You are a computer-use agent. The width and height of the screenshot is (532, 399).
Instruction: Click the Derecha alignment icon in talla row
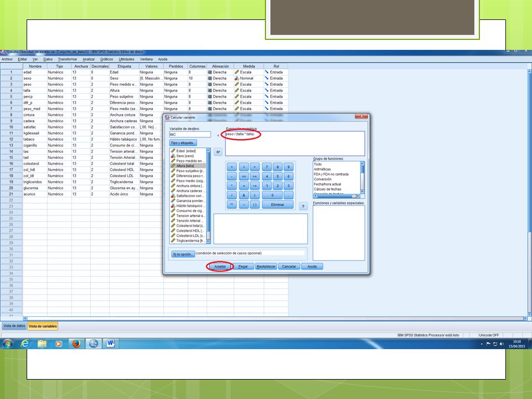(209, 90)
